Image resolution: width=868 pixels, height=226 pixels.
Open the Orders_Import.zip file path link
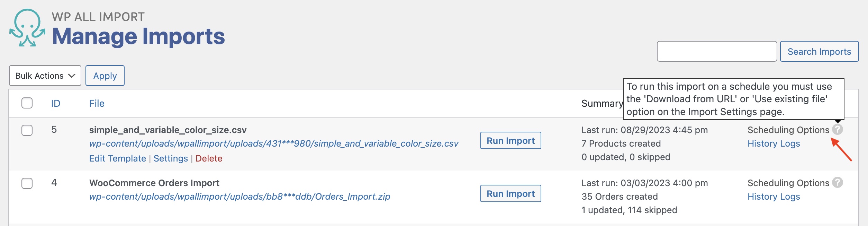tap(239, 197)
